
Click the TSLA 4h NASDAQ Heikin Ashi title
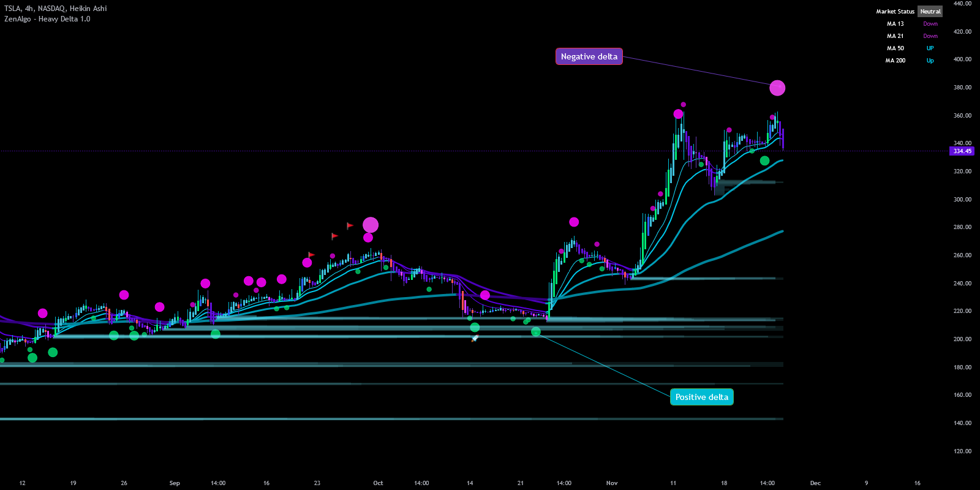click(56, 9)
